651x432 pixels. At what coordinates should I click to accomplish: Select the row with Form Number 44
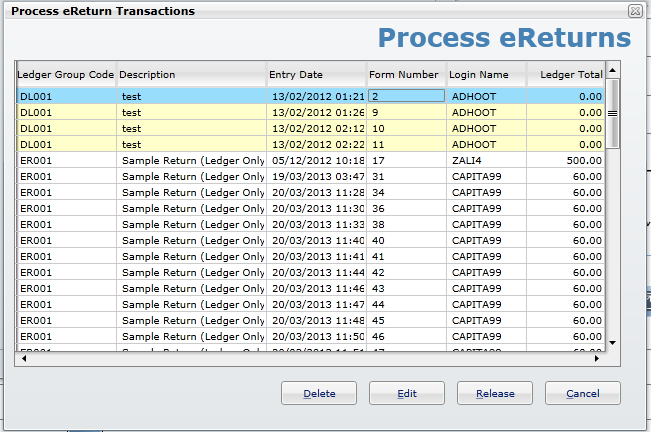311,304
